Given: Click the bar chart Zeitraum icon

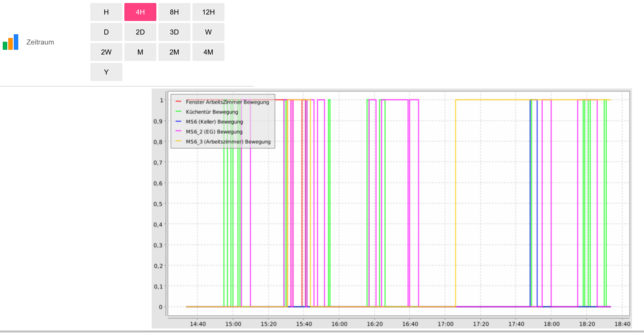Looking at the screenshot, I should point(11,42).
